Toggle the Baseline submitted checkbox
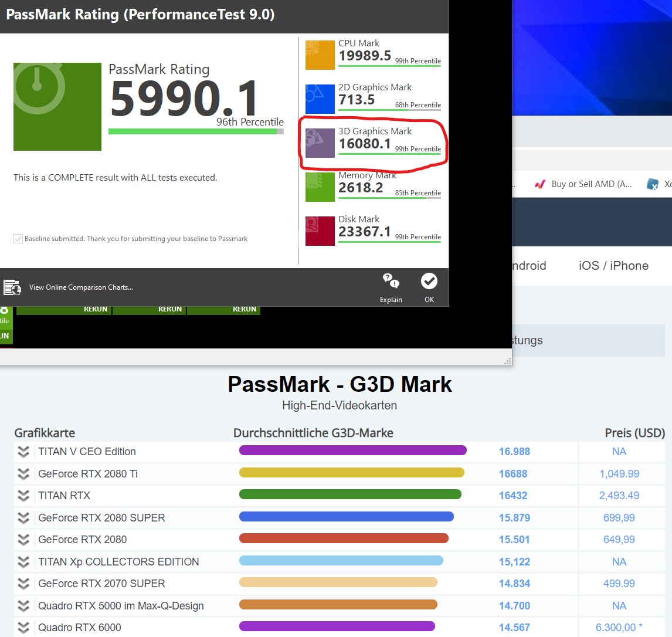This screenshot has width=672, height=637. pyautogui.click(x=18, y=239)
